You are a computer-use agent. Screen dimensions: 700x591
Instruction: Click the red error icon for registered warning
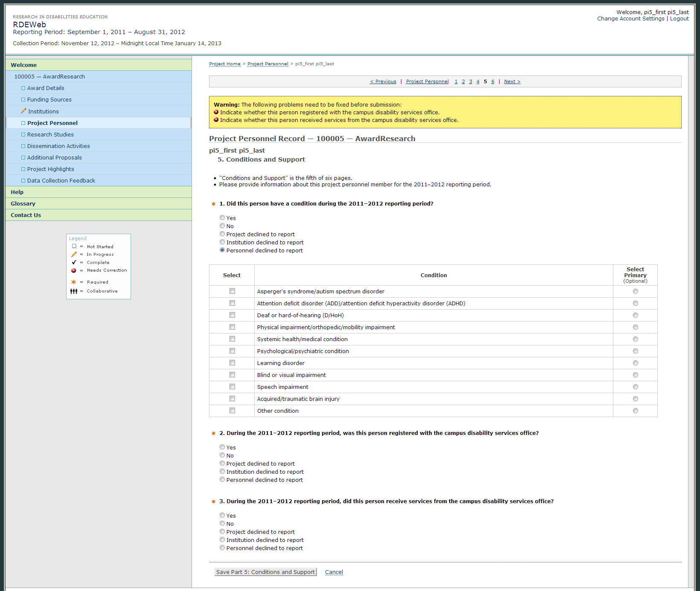(x=216, y=112)
